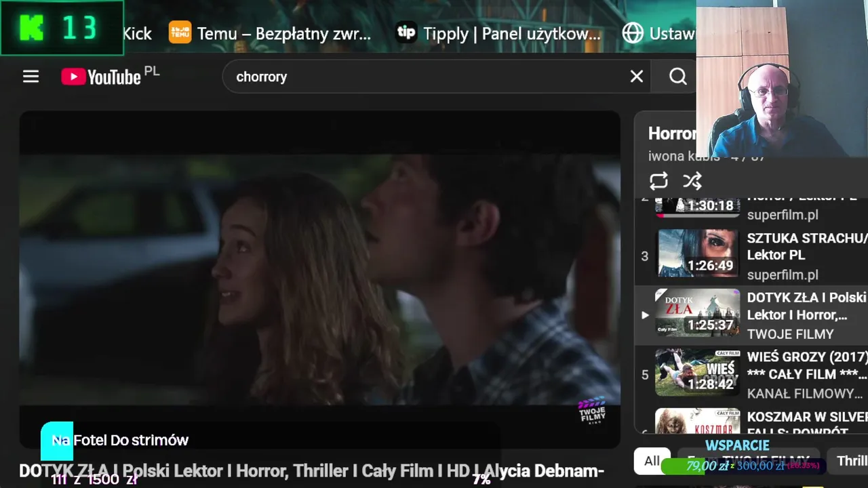Select the "All" filter chip
This screenshot has width=868, height=488.
(x=652, y=461)
